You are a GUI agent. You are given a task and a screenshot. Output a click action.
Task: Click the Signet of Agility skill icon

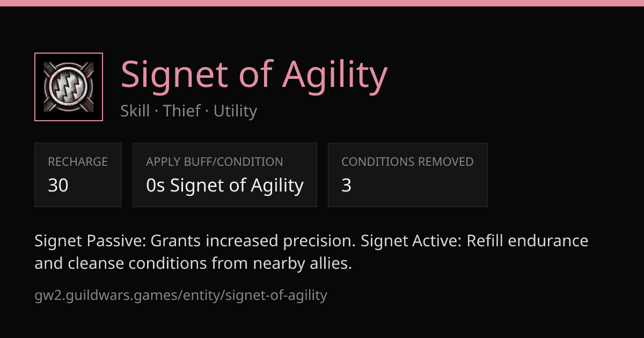coord(69,87)
